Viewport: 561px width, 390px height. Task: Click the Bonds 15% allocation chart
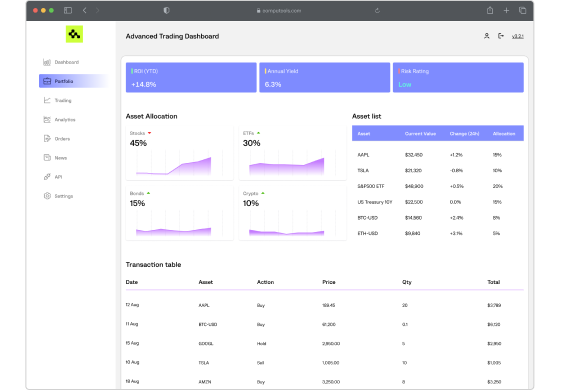tap(180, 213)
